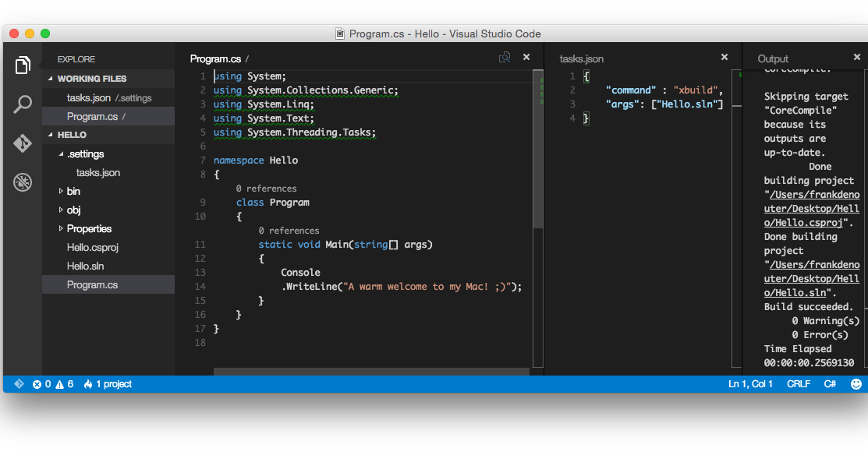The image size is (868, 455).
Task: Click the Program.cs vertical scrollbar thumb
Action: coord(537,149)
